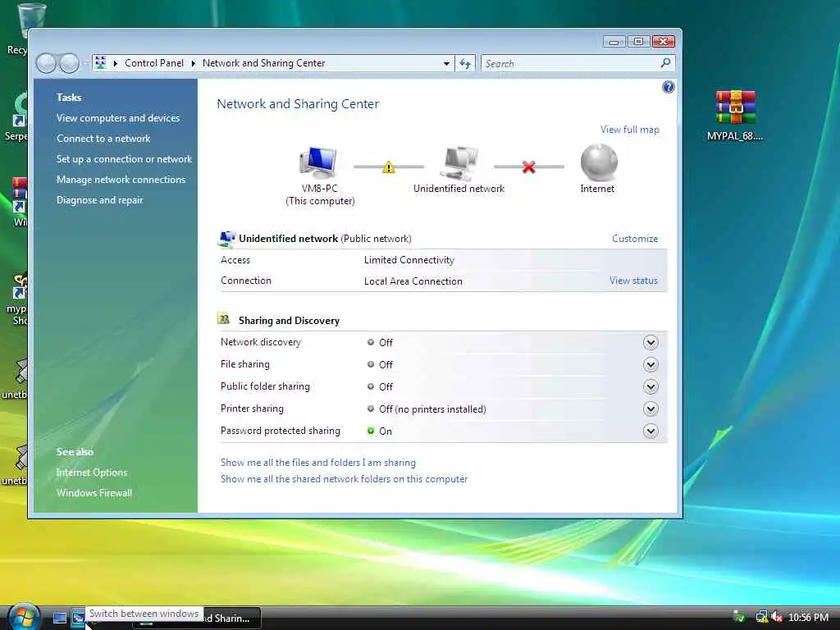Viewport: 840px width, 630px height.
Task: Open Internet Options under See also
Action: click(92, 472)
